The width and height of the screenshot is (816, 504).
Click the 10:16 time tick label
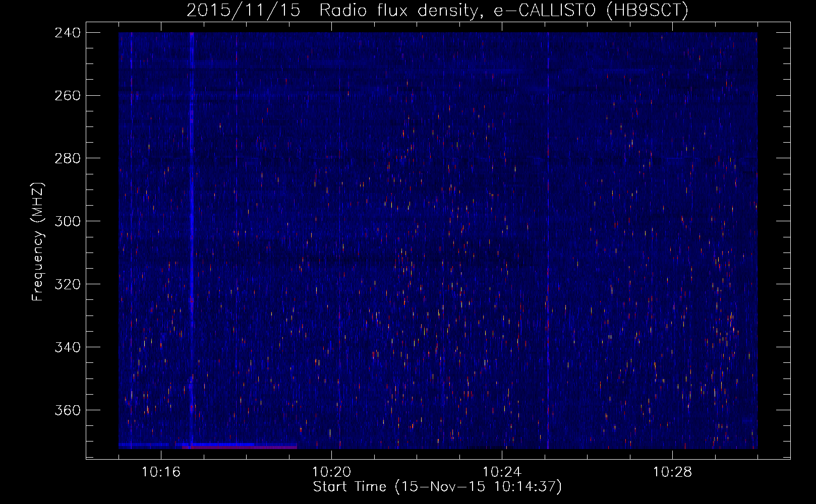point(161,472)
